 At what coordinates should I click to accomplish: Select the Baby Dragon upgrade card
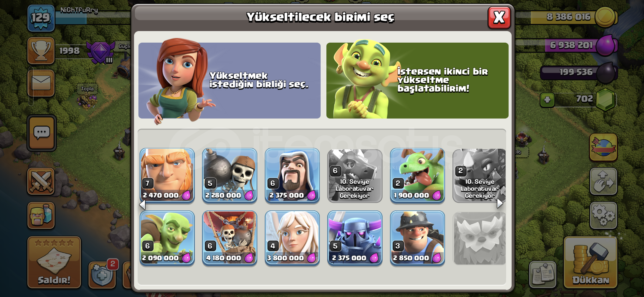[x=417, y=175]
